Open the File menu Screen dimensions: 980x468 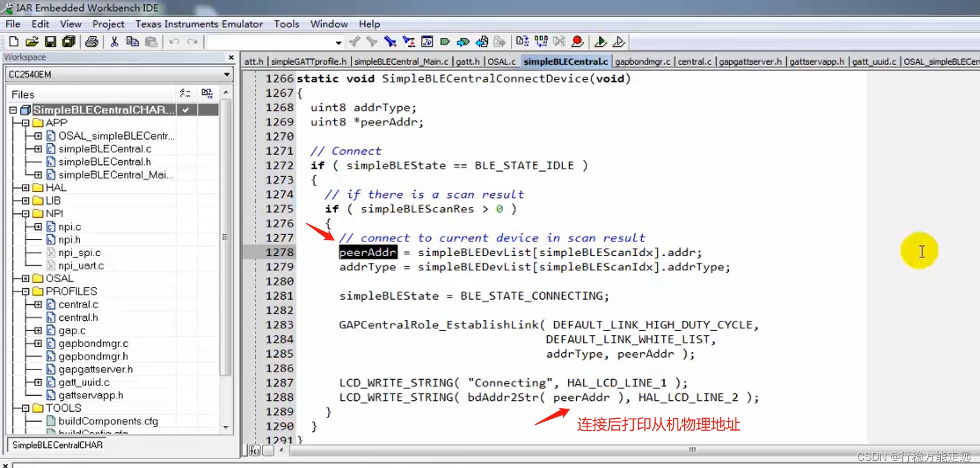point(13,24)
